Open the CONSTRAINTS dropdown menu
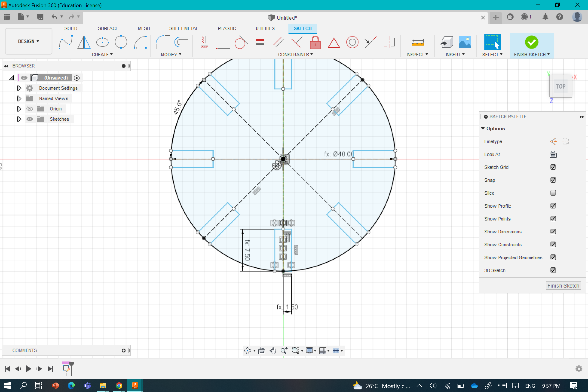Image resolution: width=588 pixels, height=392 pixels. point(295,55)
